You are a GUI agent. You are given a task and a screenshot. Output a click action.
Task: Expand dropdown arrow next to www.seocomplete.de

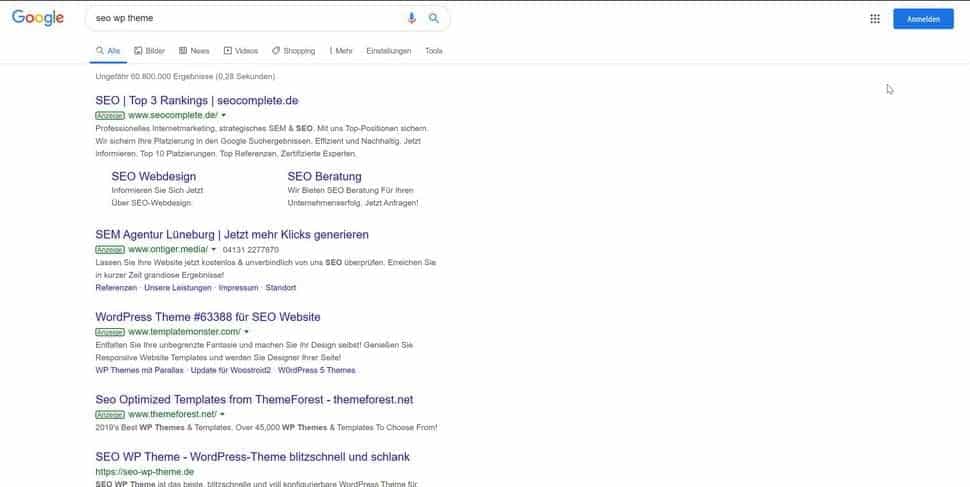[x=224, y=116]
